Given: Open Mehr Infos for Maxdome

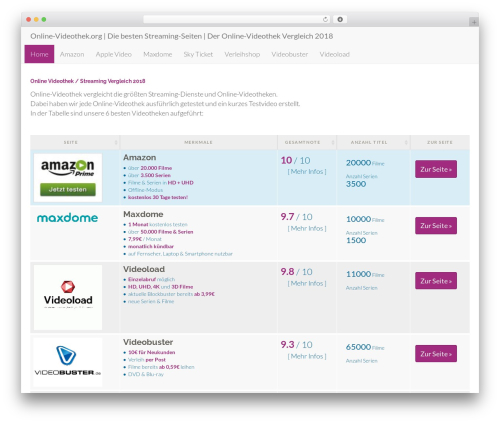Looking at the screenshot, I should [x=307, y=228].
